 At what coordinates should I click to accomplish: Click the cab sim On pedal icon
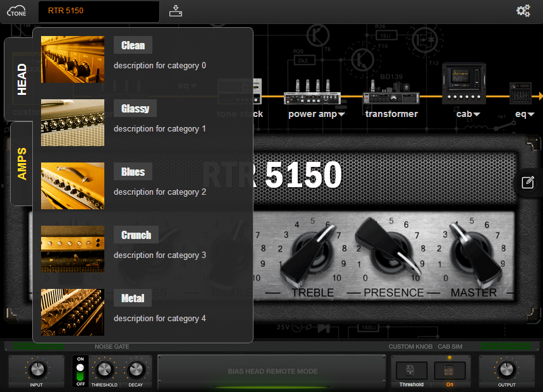pyautogui.click(x=449, y=371)
